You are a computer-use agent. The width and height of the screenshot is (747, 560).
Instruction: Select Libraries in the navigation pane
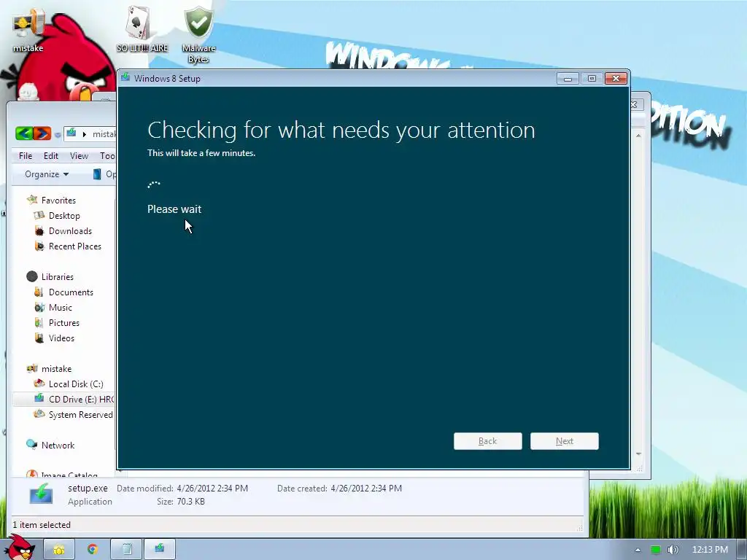[x=57, y=276]
